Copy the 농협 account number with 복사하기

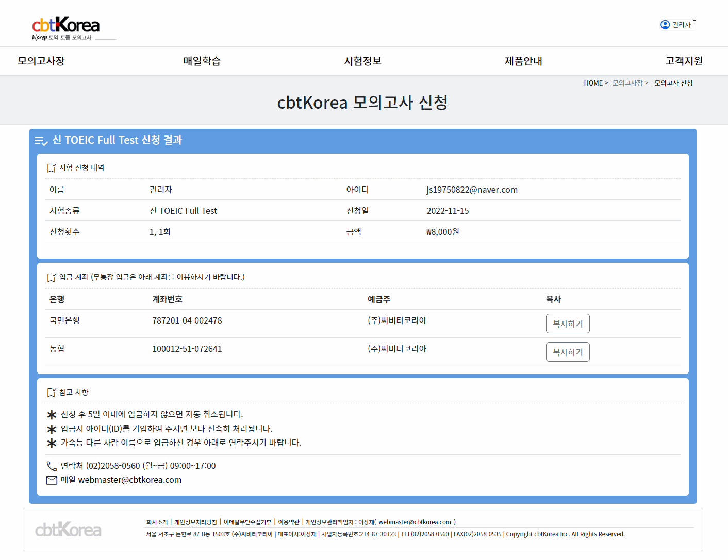(568, 352)
